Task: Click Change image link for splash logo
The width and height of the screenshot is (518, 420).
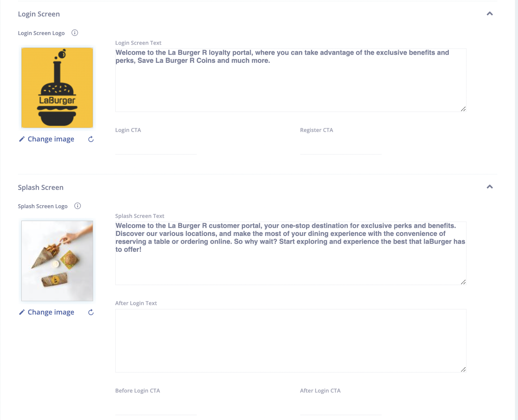Action: coord(51,312)
